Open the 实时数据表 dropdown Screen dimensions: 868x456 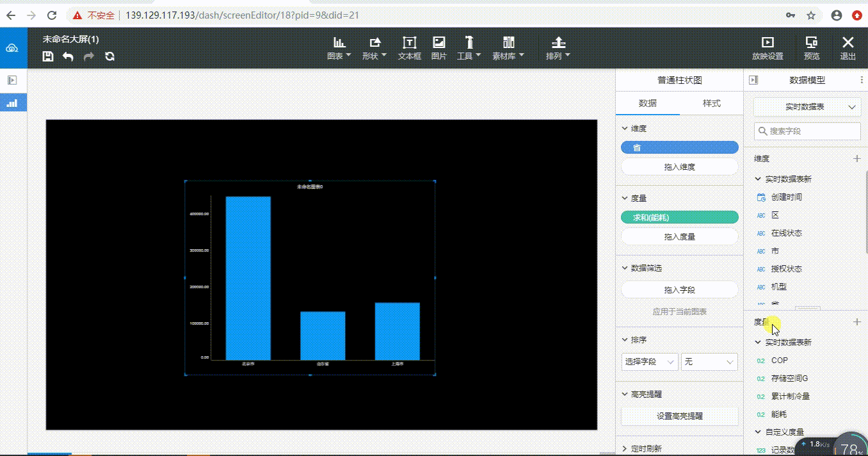[x=807, y=107]
